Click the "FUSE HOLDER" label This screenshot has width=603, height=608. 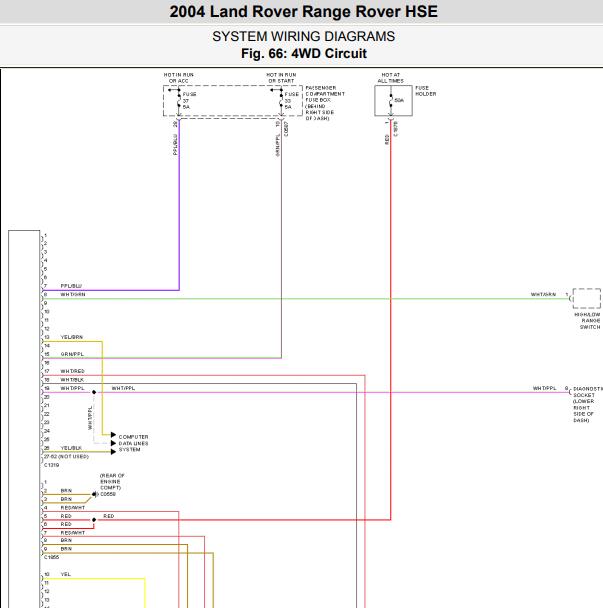pyautogui.click(x=425, y=91)
